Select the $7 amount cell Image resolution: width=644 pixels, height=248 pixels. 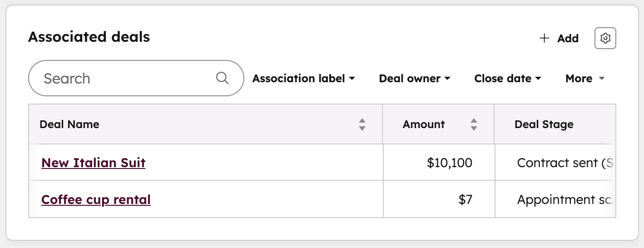pyautogui.click(x=465, y=199)
